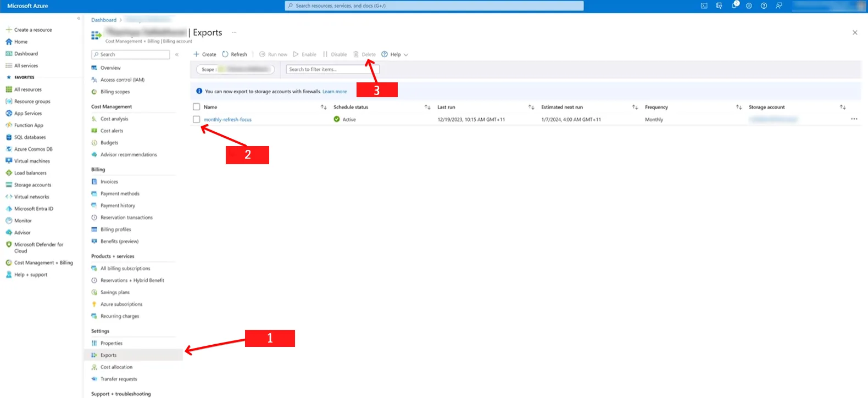Open Cost allocation menu item
This screenshot has width=868, height=398.
coord(116,367)
